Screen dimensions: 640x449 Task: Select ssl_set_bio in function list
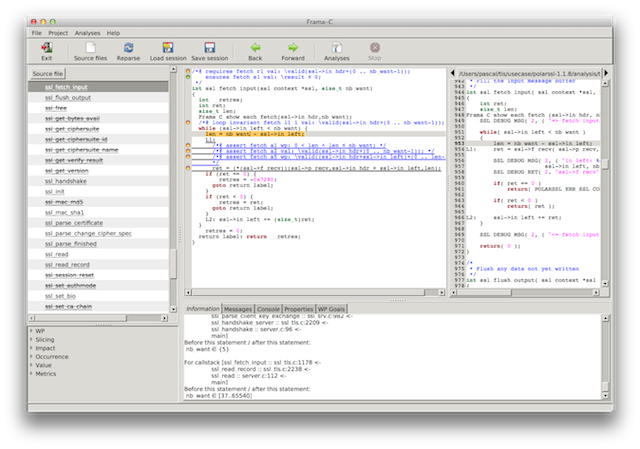coord(98,296)
